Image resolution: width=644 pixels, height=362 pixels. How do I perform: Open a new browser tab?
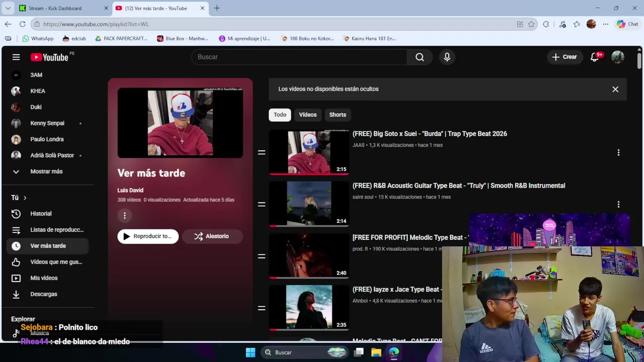click(217, 8)
